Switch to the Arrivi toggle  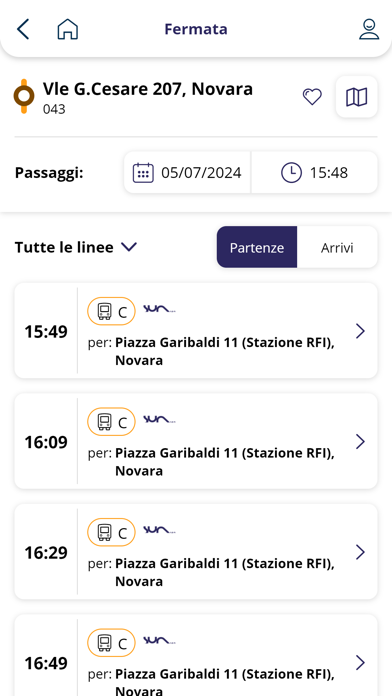pos(337,247)
